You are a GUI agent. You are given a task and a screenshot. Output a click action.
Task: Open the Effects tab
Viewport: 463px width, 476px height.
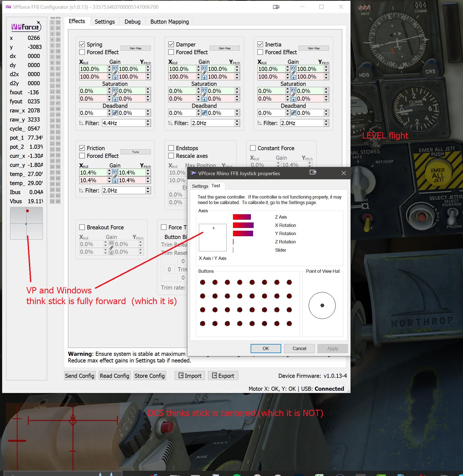click(x=77, y=21)
